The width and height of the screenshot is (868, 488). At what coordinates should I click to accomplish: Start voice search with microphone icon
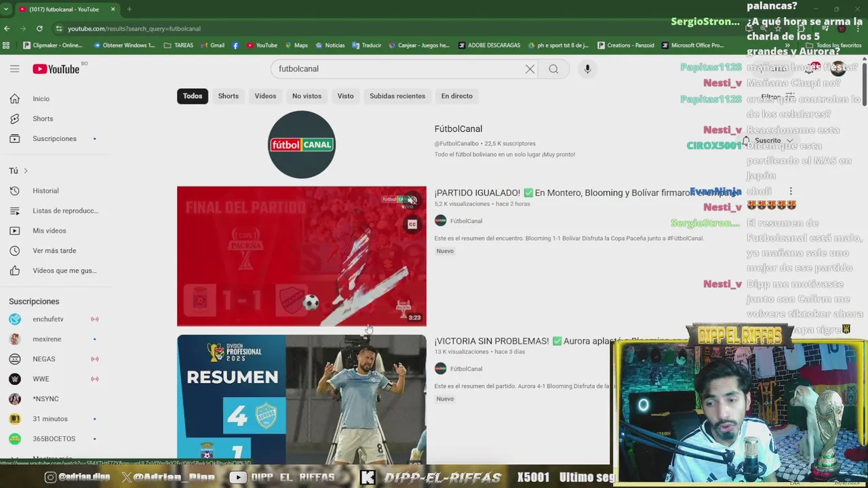pyautogui.click(x=587, y=68)
